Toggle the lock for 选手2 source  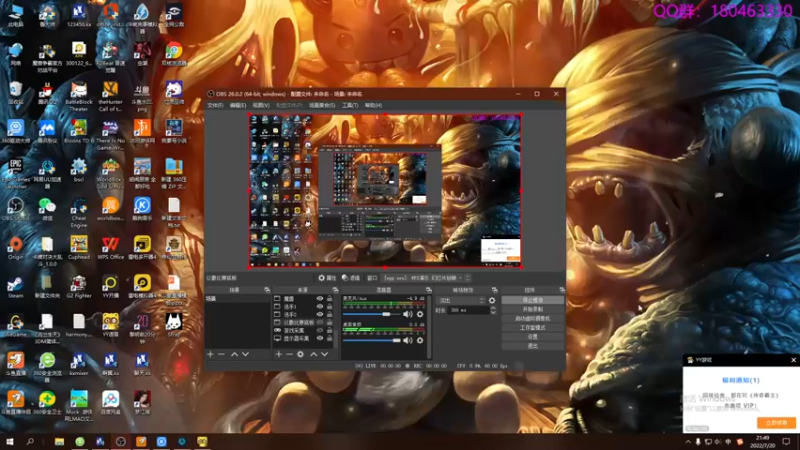point(330,314)
